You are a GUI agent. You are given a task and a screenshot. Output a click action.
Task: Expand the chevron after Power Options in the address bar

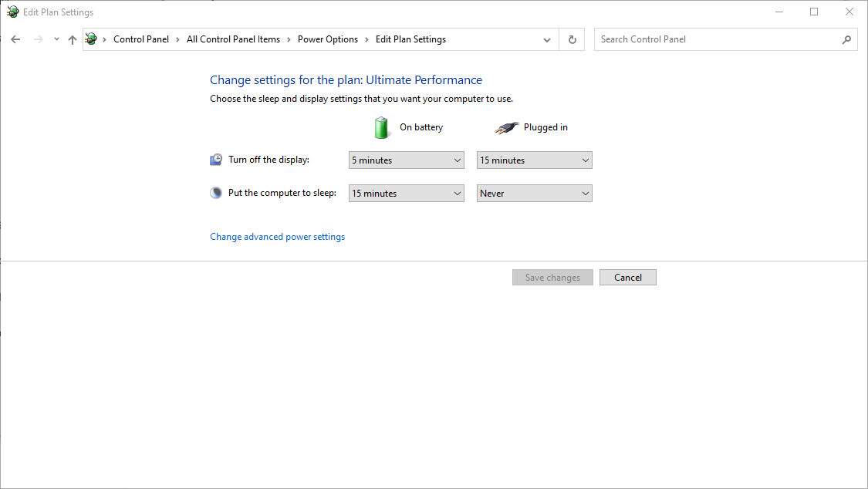[x=366, y=40]
